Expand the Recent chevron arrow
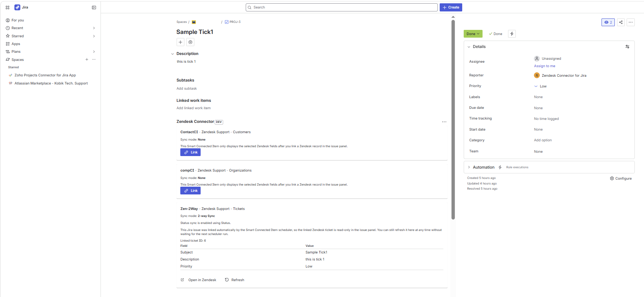 point(94,28)
